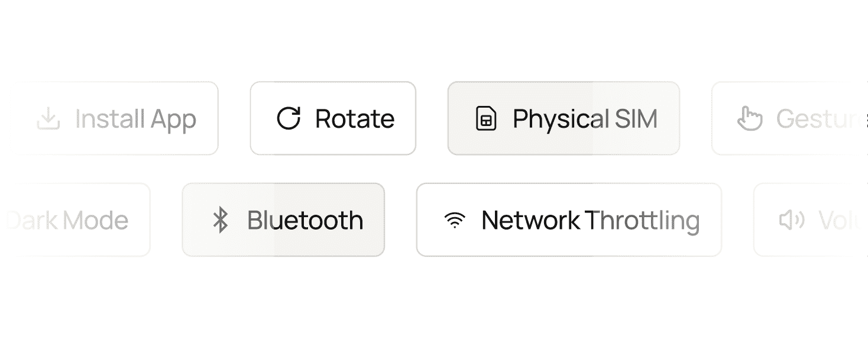Select the Network Throttling button
This screenshot has height=355, width=868.
569,220
